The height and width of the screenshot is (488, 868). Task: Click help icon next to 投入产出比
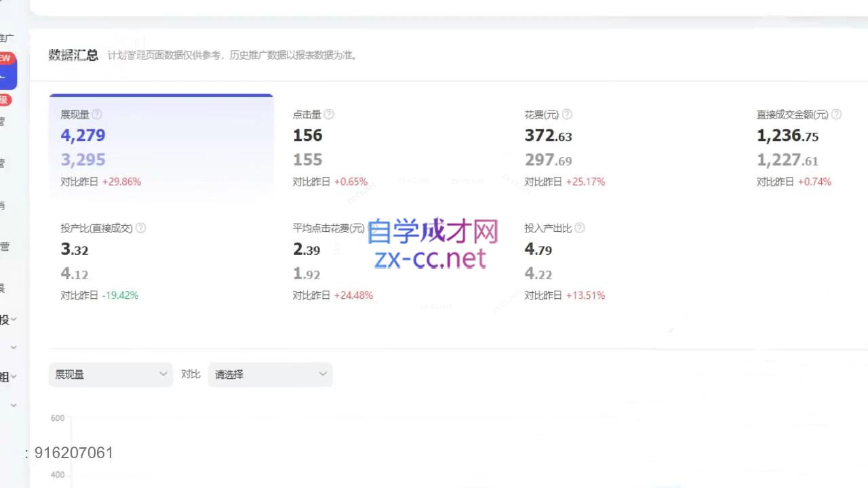(x=579, y=228)
